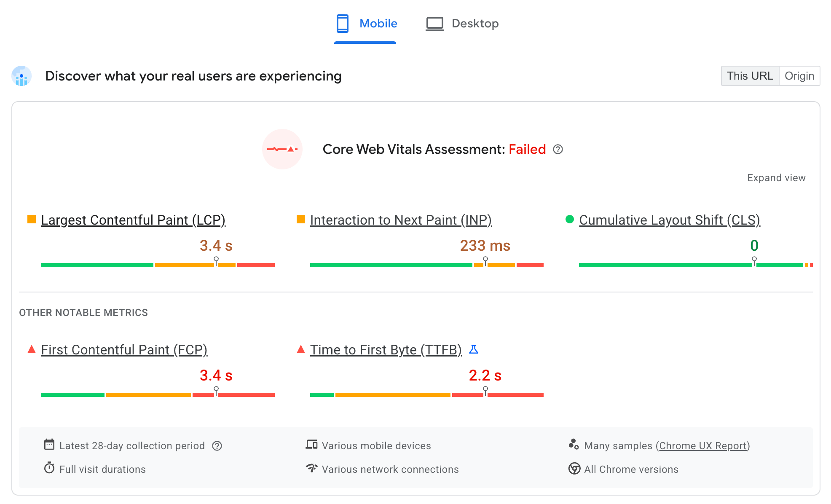The image size is (831, 504).
Task: Click the Core Web Vitals failed status icon
Action: [x=284, y=150]
